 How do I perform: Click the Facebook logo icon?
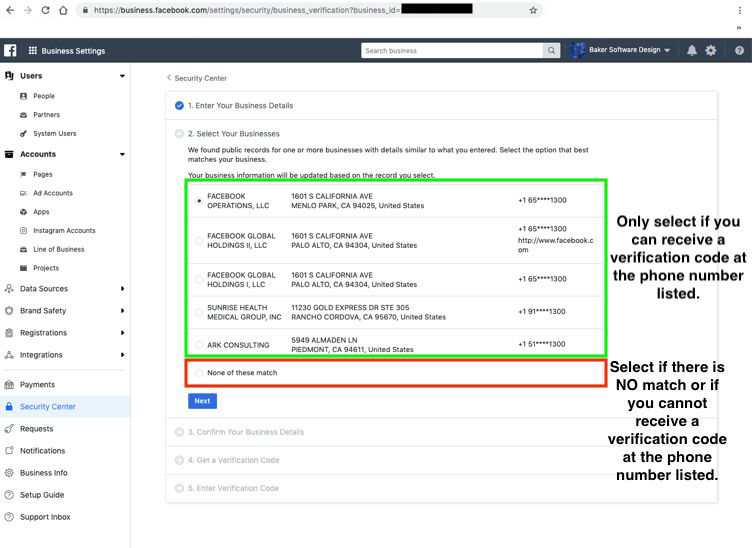pyautogui.click(x=10, y=50)
